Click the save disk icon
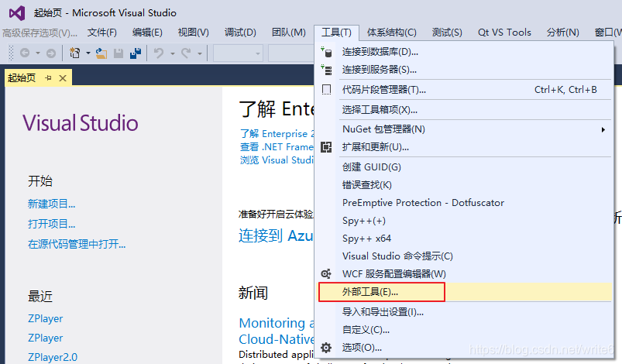This screenshot has width=622, height=364. 119,53
